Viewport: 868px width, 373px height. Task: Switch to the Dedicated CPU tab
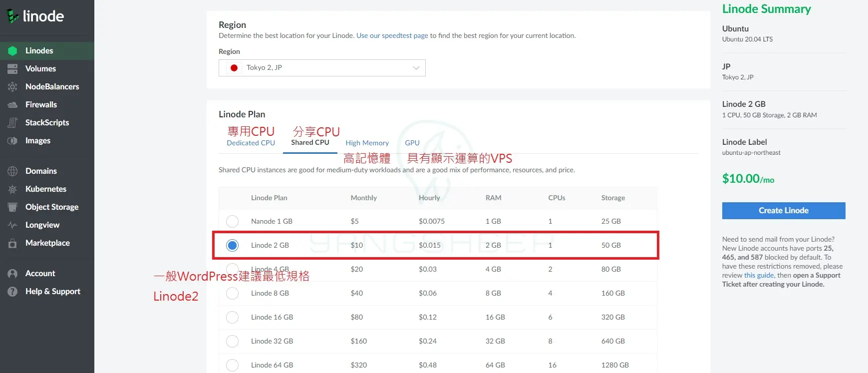(251, 143)
